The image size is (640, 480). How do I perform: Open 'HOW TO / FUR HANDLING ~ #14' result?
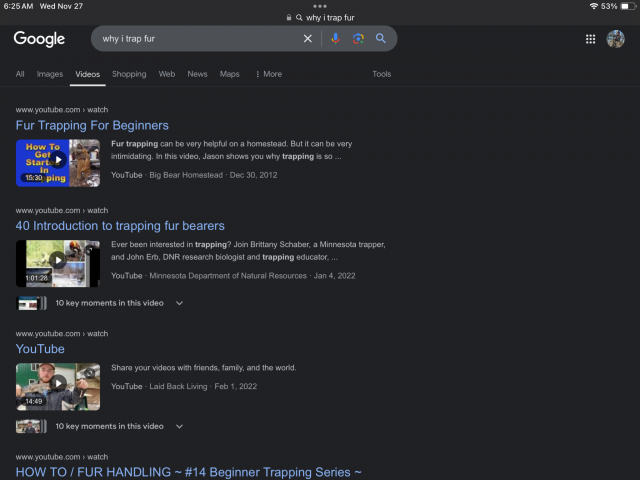point(189,472)
